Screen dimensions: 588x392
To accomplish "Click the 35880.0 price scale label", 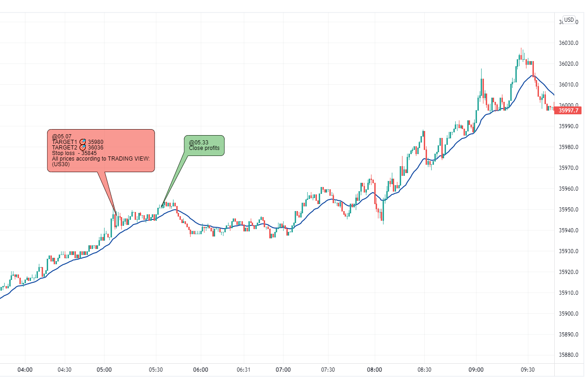I will [569, 355].
